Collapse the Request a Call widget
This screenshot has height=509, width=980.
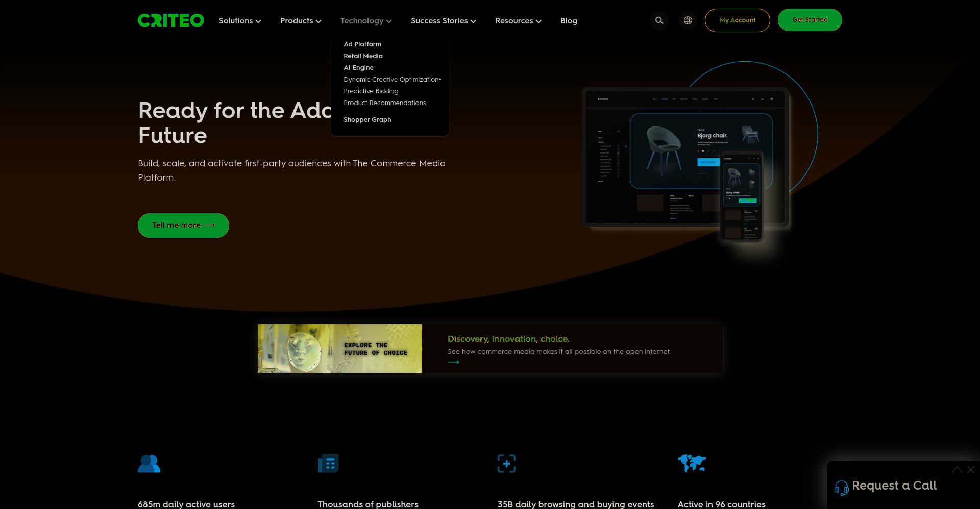(957, 470)
